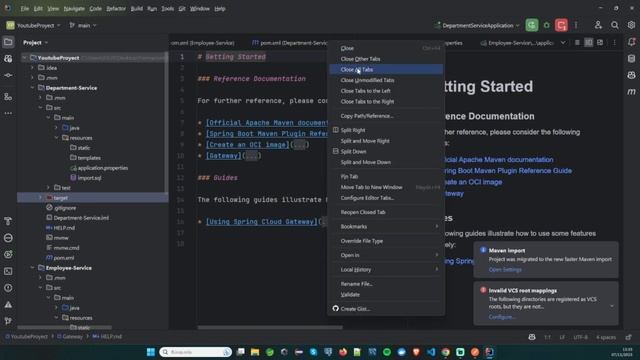The image size is (640, 360).
Task: Expand the target folder
Action: tap(40, 198)
